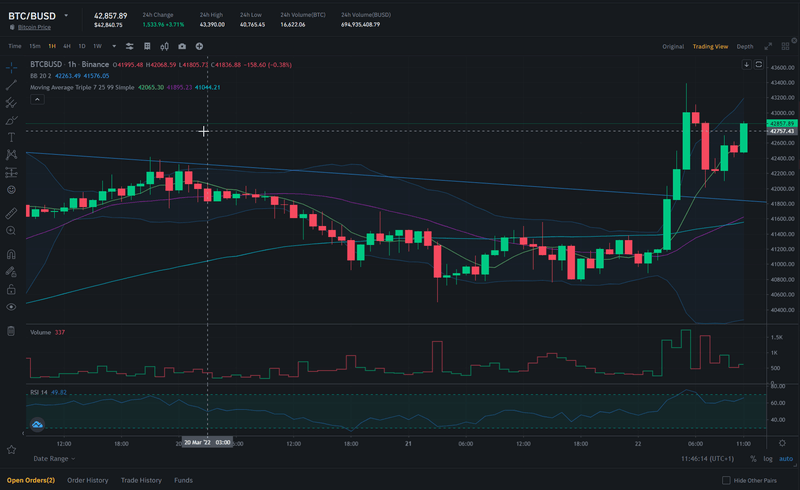
Task: Click the Moving Average Triple indicator label
Action: pos(82,87)
